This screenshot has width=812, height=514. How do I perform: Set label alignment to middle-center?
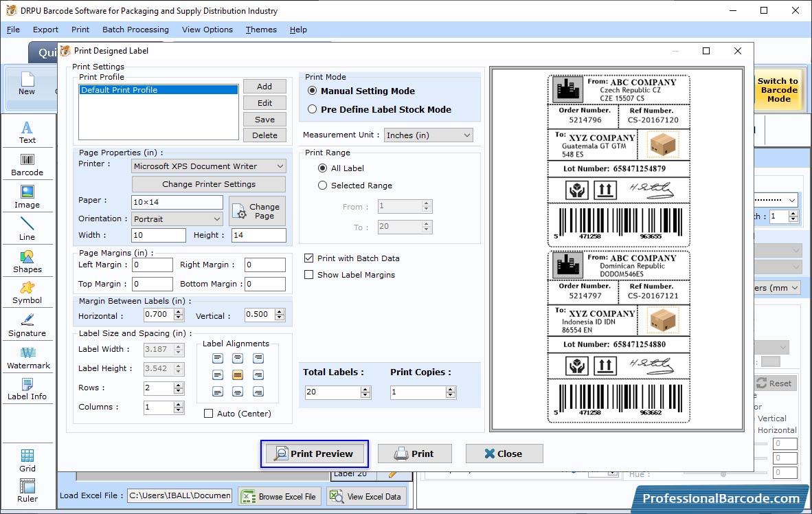pos(237,375)
